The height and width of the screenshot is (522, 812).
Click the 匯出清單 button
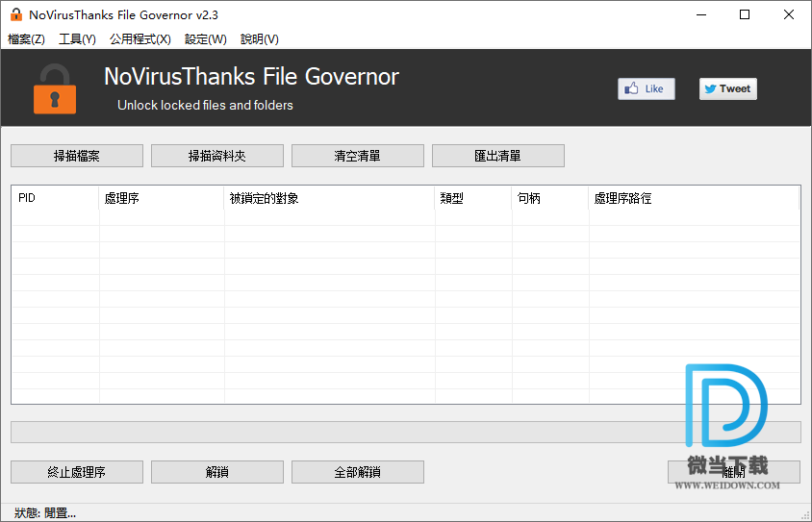(x=497, y=156)
